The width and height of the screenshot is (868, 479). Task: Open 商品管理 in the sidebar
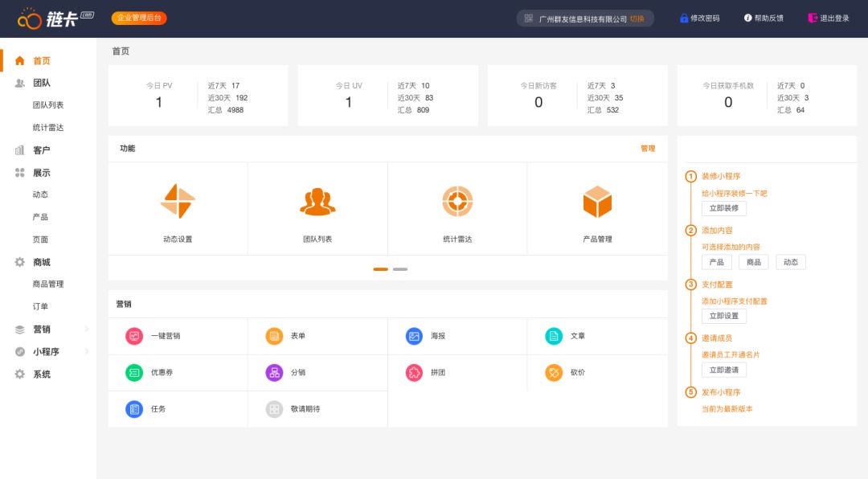[48, 285]
